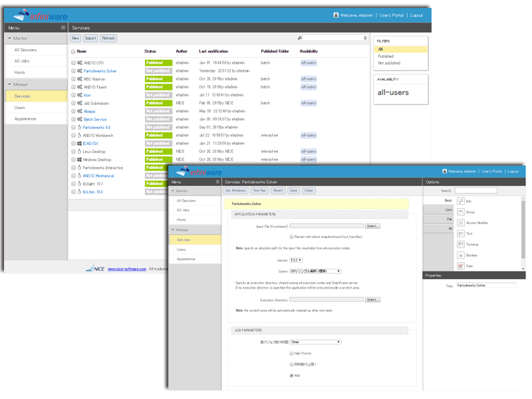The image size is (532, 399).
Task: Select the Info option icon
Action: [461, 201]
